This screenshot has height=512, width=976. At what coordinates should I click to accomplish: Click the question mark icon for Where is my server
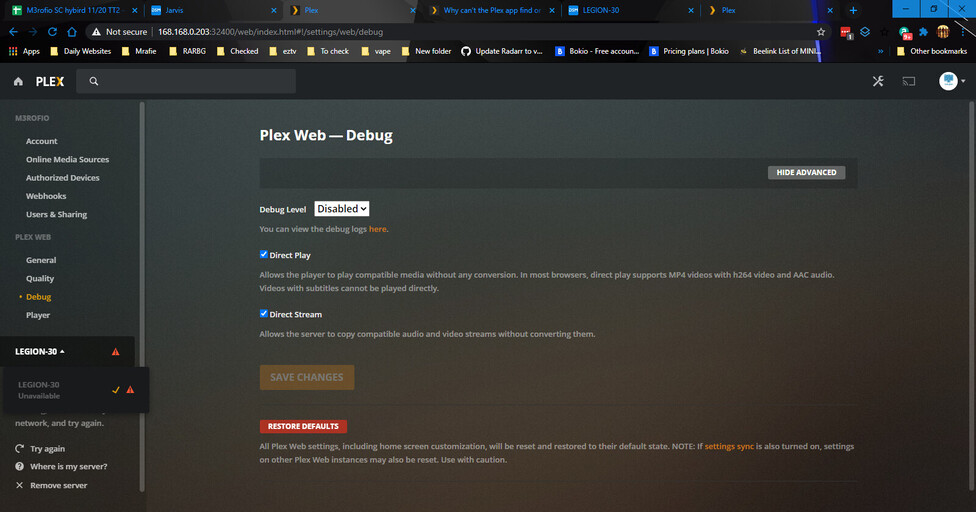(19, 467)
